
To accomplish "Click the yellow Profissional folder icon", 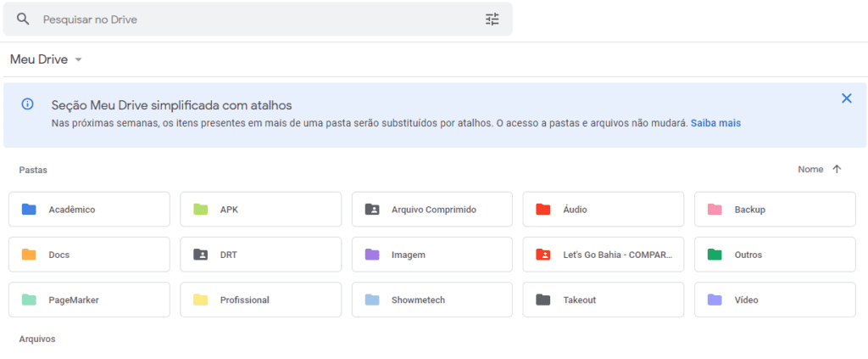I will point(200,300).
